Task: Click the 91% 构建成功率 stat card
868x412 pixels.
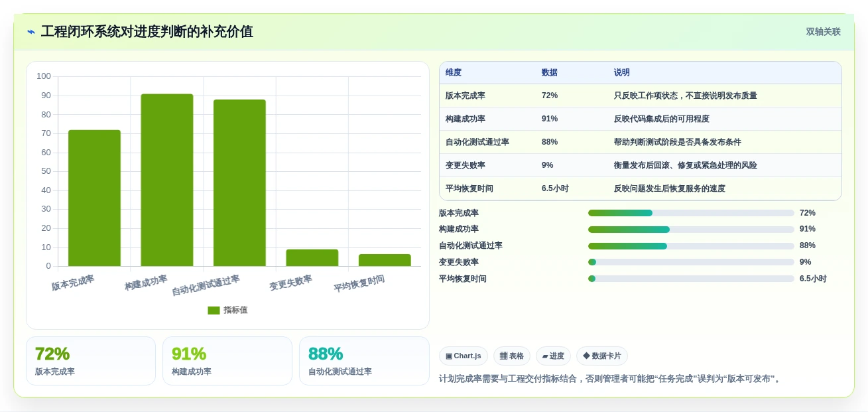Action: [x=227, y=361]
